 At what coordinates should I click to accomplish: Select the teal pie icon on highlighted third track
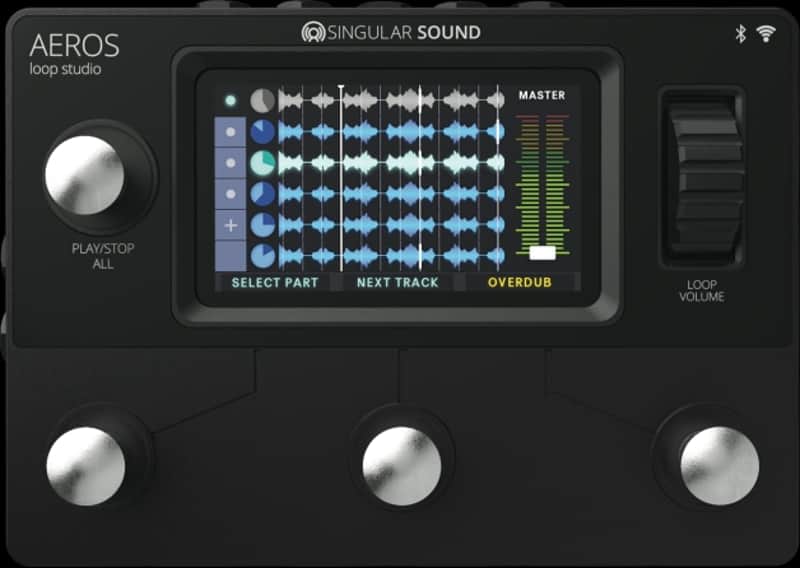263,163
